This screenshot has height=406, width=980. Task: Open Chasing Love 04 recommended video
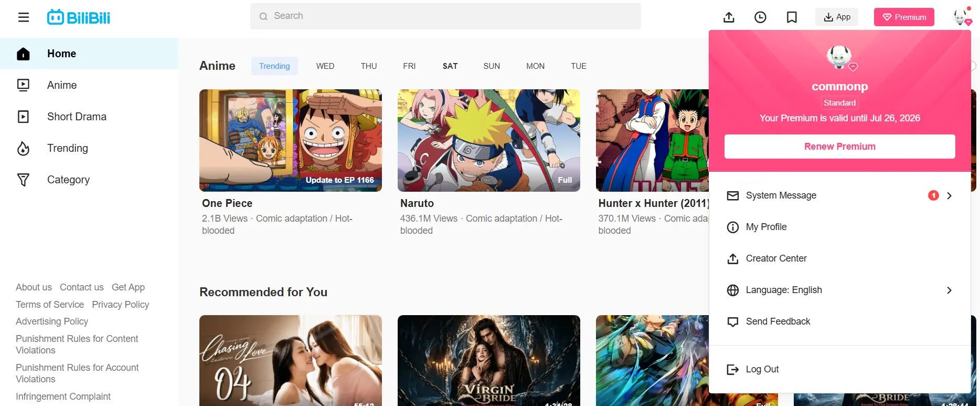pyautogui.click(x=291, y=360)
